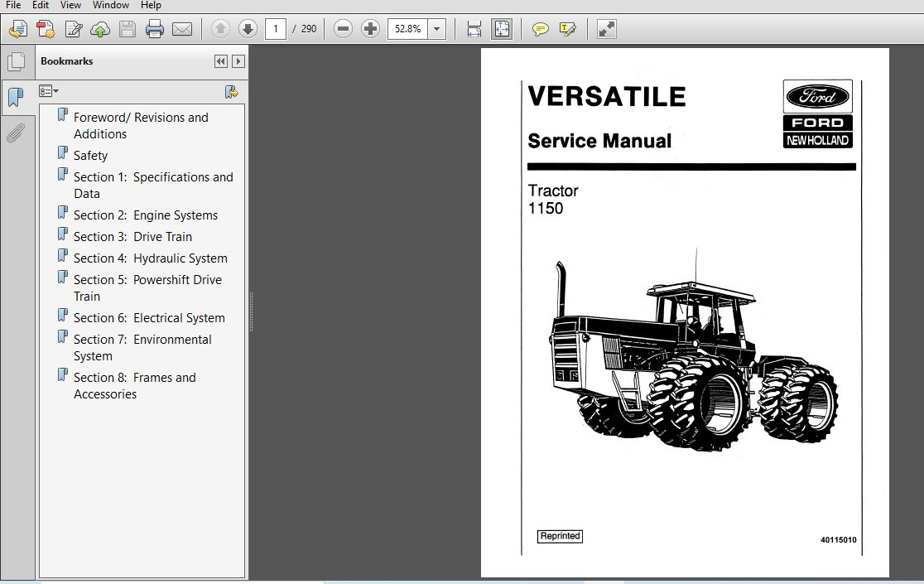The width and height of the screenshot is (924, 584).
Task: Click the add sticky note comment icon
Action: coord(540,28)
